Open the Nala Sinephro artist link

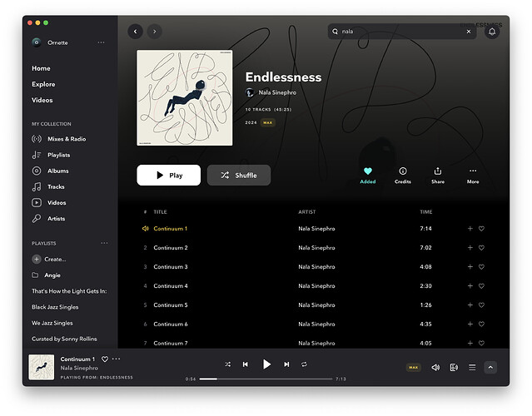277,92
